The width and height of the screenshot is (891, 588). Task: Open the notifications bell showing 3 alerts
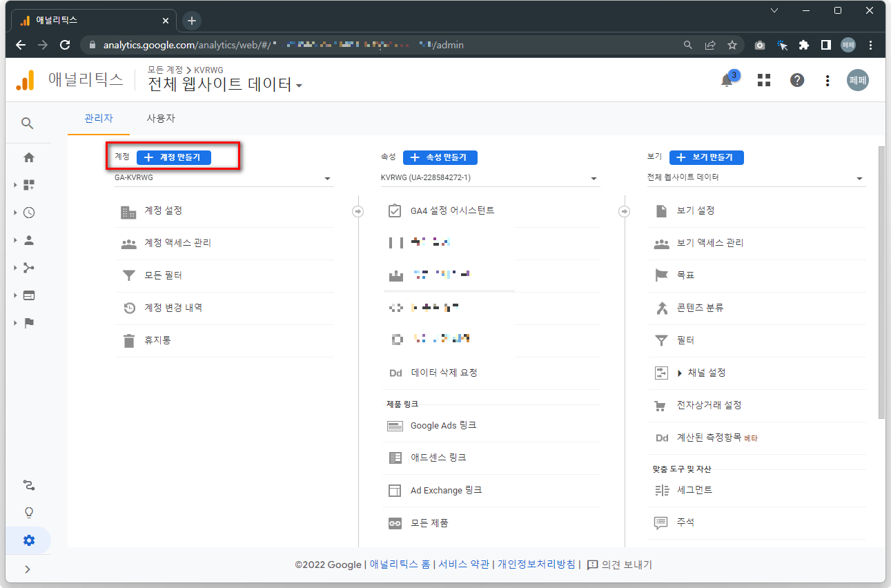727,80
